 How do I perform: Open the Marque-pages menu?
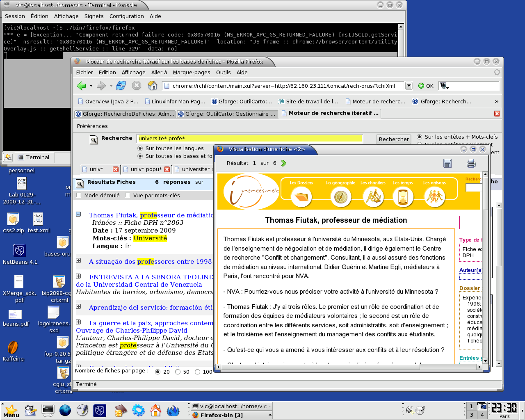click(191, 73)
